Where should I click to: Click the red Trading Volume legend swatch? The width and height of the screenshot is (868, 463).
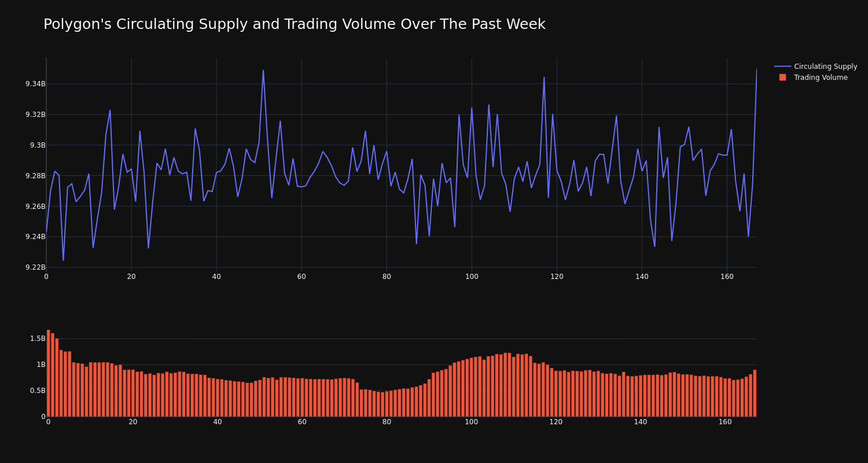tap(782, 78)
